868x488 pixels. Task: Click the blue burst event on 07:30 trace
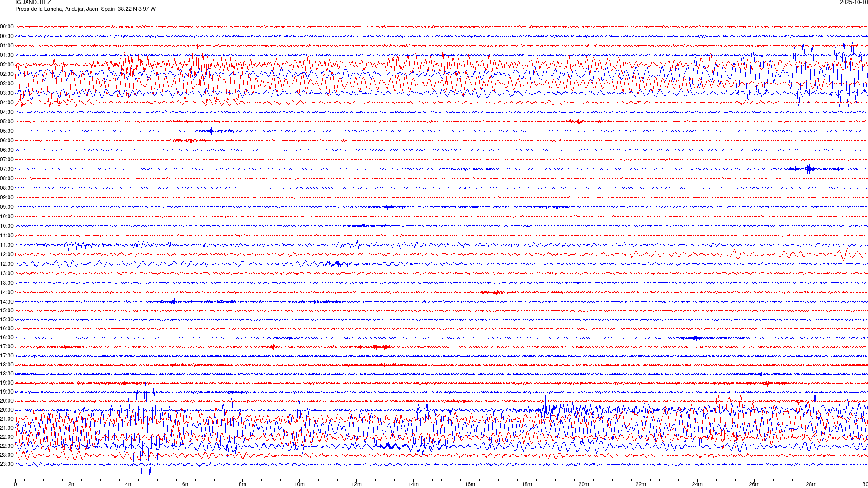coord(809,169)
